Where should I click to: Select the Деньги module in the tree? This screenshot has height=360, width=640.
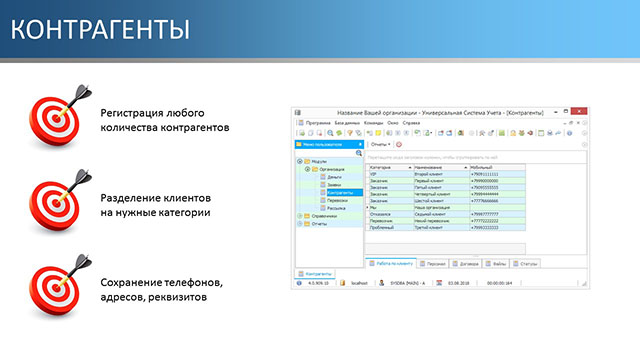coord(334,177)
